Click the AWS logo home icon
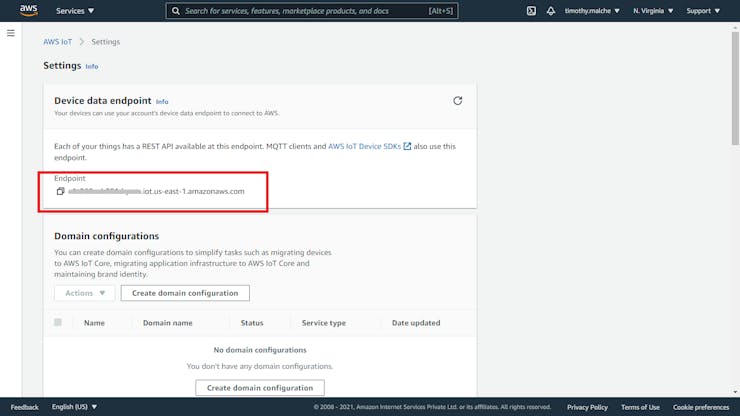This screenshot has height=416, width=740. pos(28,10)
